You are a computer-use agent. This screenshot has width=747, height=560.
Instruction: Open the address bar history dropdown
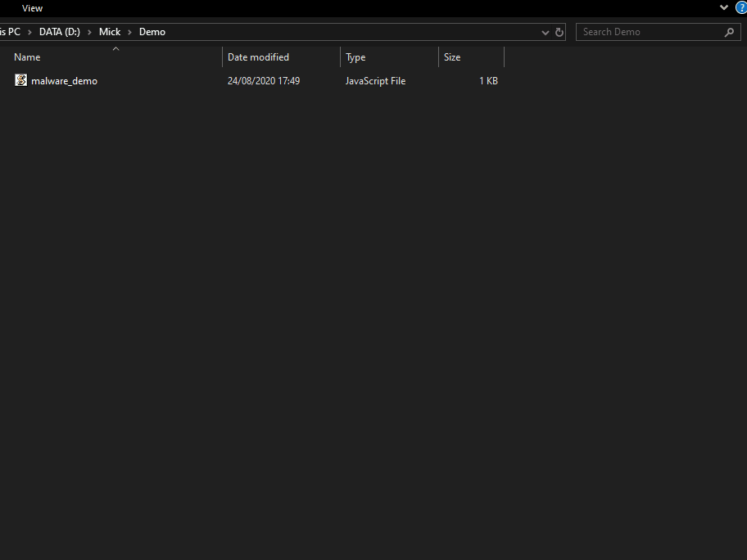[545, 32]
